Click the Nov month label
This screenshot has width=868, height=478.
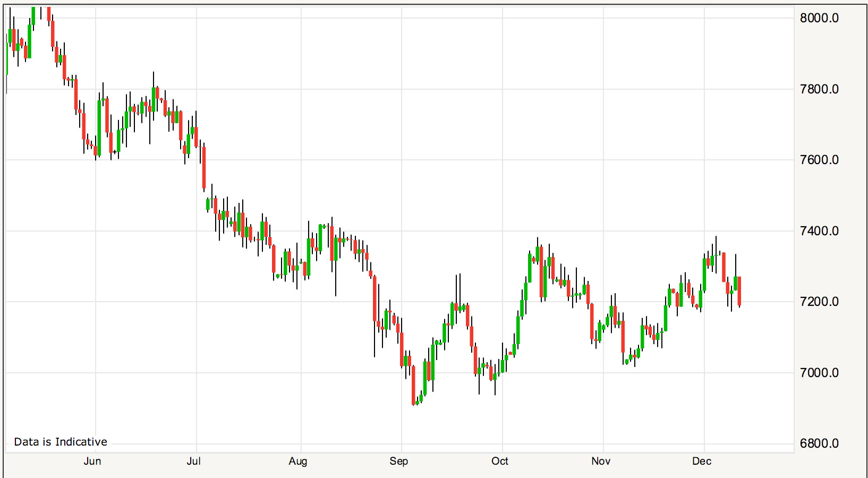tap(601, 461)
